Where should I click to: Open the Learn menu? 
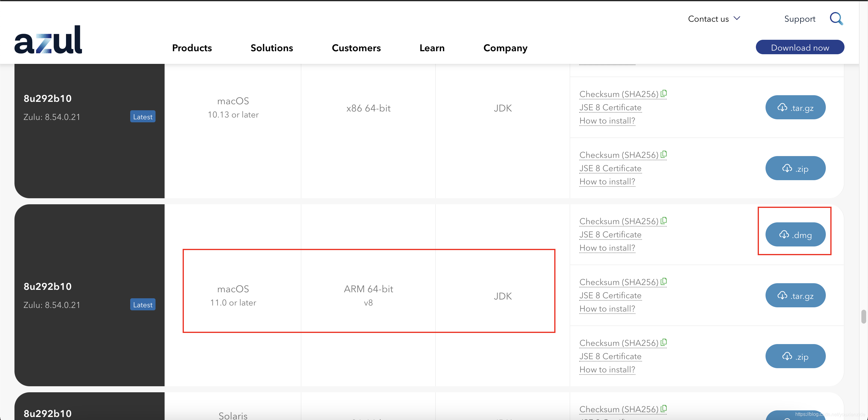coord(432,48)
